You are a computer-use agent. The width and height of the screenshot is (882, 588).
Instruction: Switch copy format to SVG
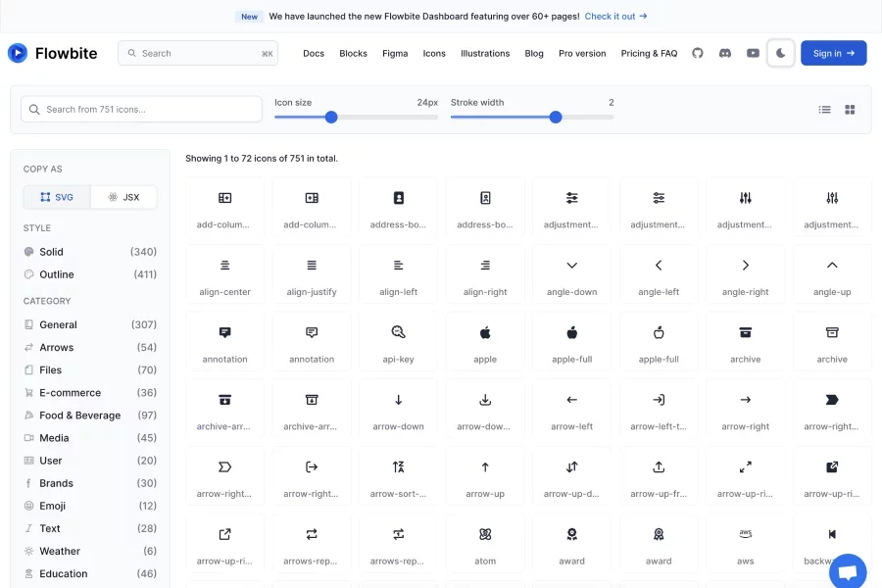click(57, 197)
